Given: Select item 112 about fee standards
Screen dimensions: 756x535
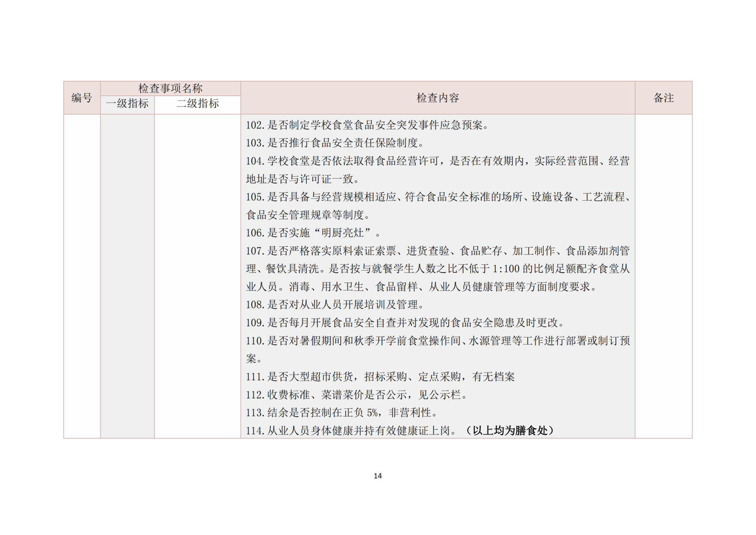Looking at the screenshot, I should (x=357, y=395).
